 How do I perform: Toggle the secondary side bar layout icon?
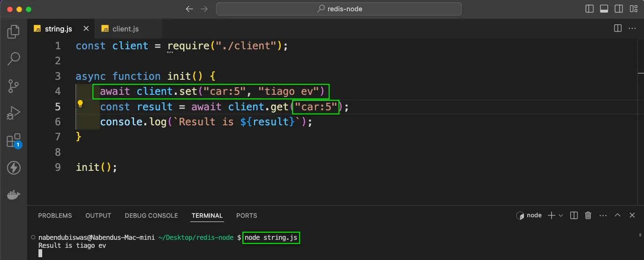point(619,9)
